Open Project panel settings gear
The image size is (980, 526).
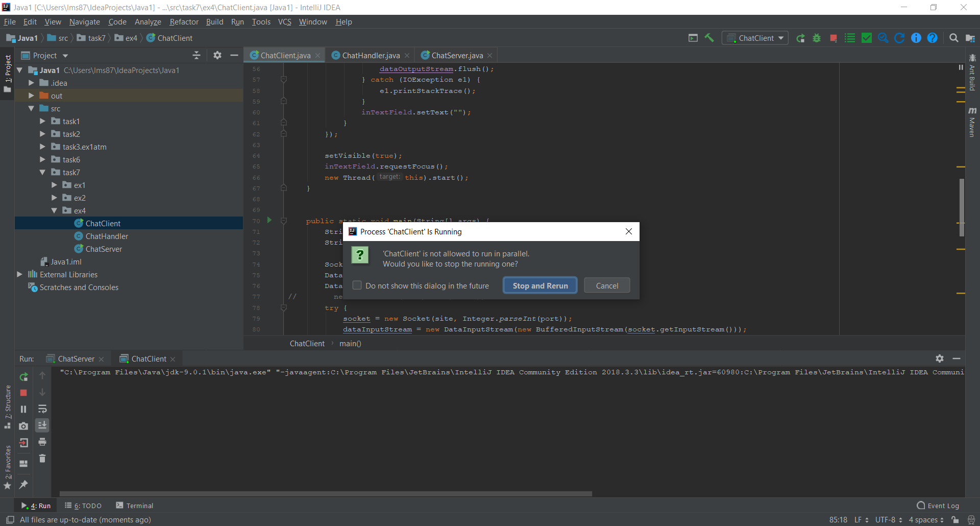pos(217,55)
